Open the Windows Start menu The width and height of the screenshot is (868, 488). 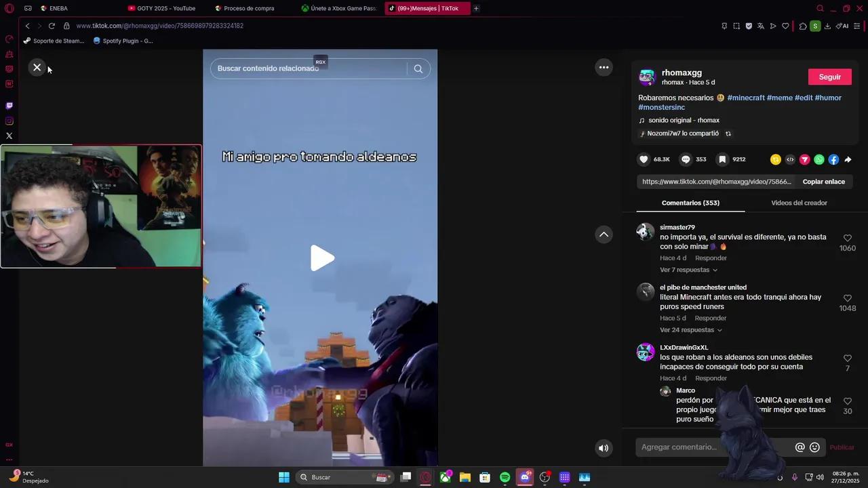(x=284, y=477)
